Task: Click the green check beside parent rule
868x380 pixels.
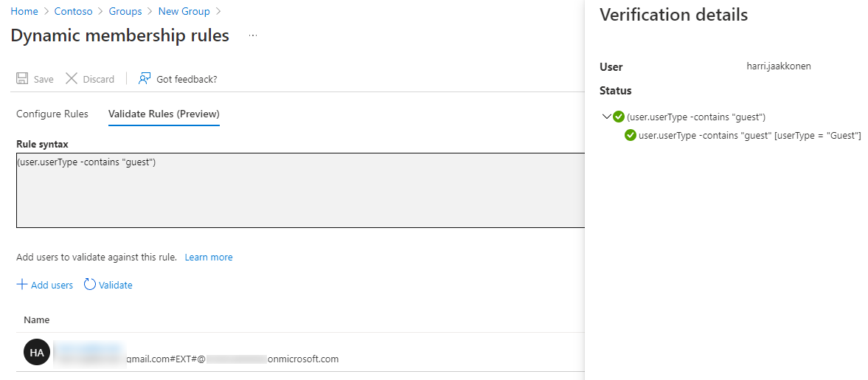Action: [x=619, y=117]
